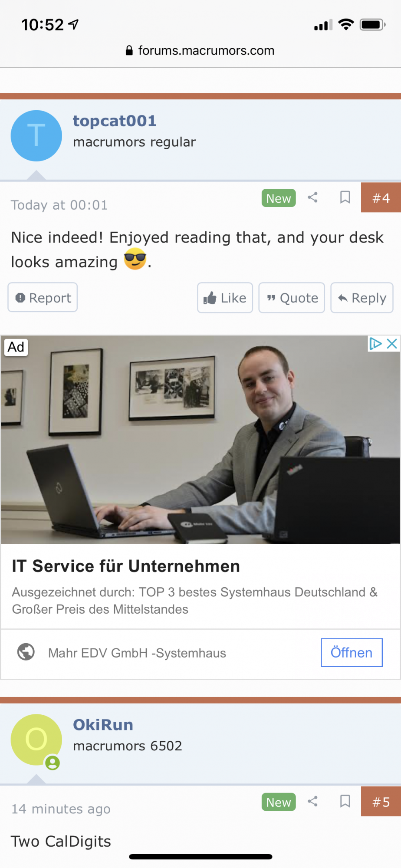This screenshot has width=401, height=868.
Task: Reply to topcat001's post
Action: (x=362, y=298)
